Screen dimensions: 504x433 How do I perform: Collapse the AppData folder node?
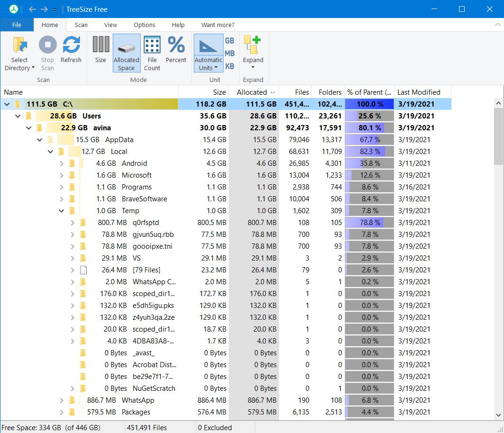tap(39, 140)
